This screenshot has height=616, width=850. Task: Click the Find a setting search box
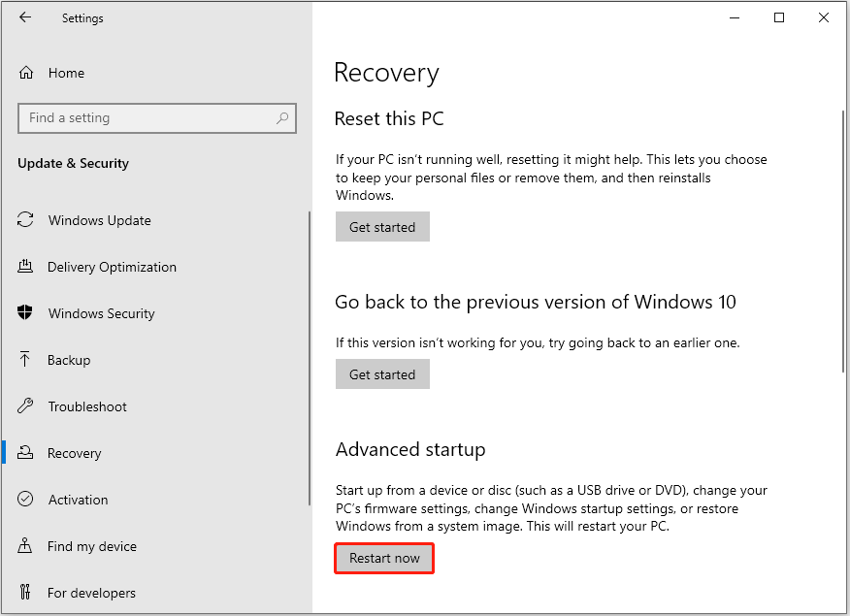click(x=157, y=117)
